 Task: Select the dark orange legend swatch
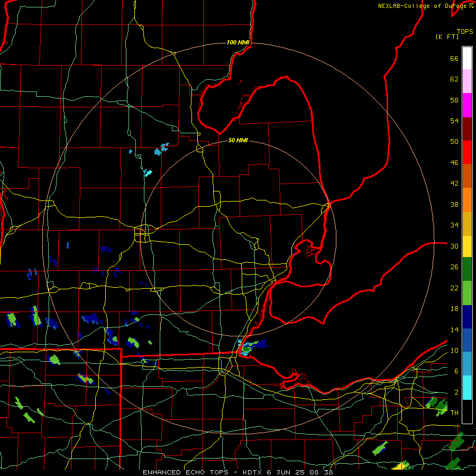pos(467,176)
